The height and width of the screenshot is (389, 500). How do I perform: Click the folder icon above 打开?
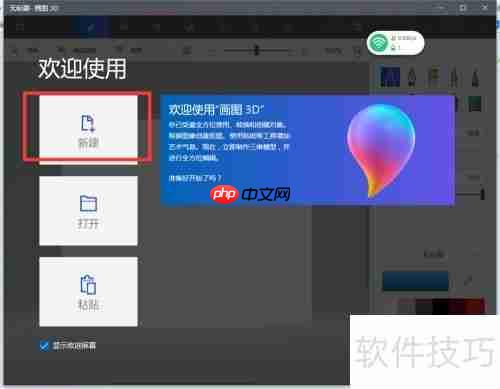(x=88, y=203)
